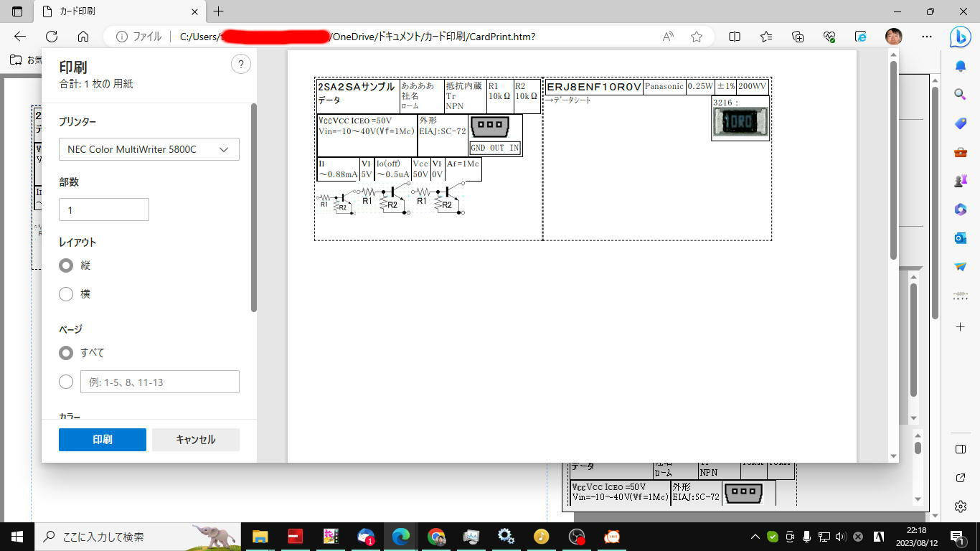Open a new browser tab
Screen dimensions: 980x551
(219, 11)
